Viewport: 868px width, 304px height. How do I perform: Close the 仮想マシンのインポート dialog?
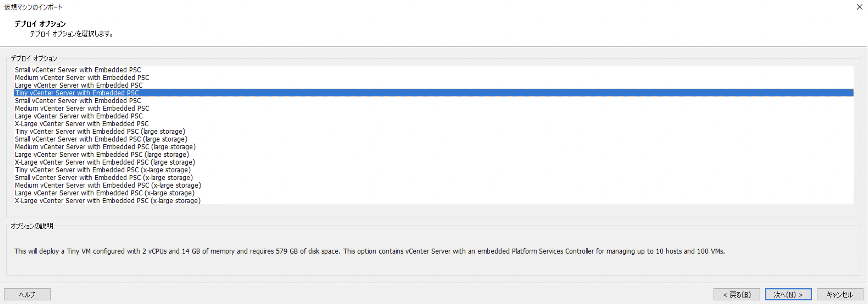coord(860,7)
